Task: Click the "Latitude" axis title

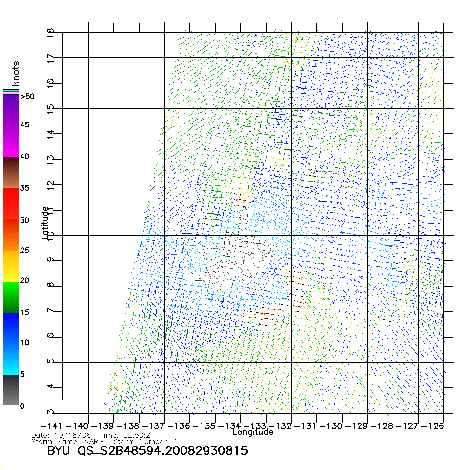Action: (x=46, y=223)
